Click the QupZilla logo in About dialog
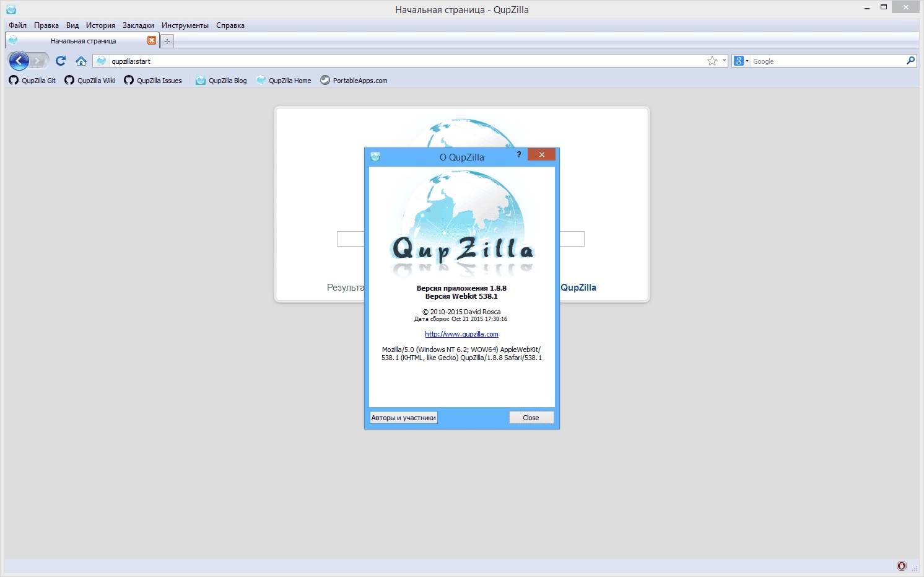Image resolution: width=924 pixels, height=577 pixels. point(462,223)
